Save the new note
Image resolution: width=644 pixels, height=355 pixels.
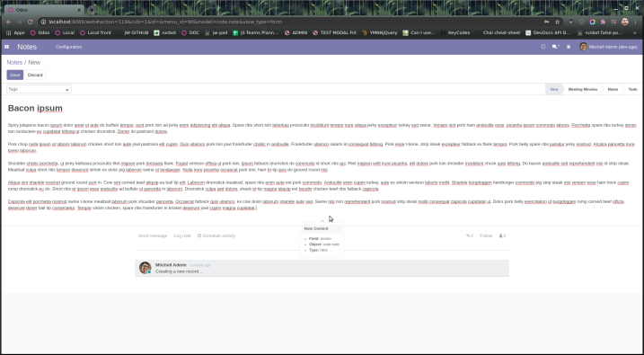pyautogui.click(x=14, y=75)
